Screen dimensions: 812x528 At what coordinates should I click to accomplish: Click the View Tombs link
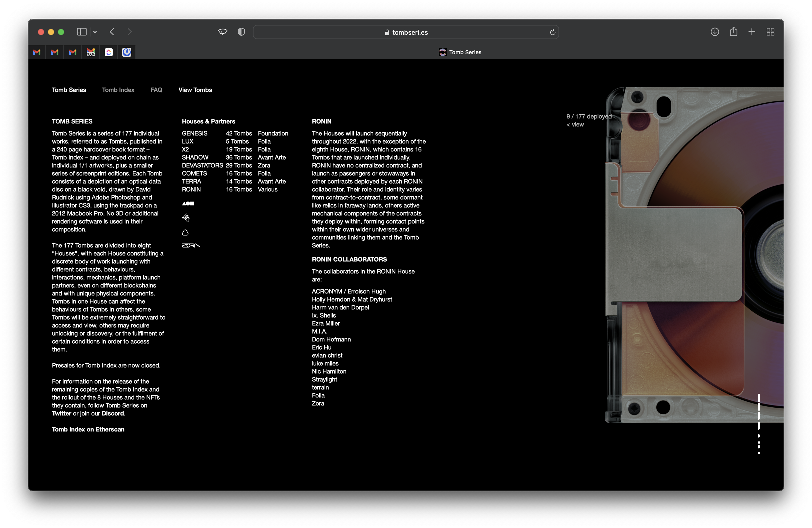click(x=195, y=90)
